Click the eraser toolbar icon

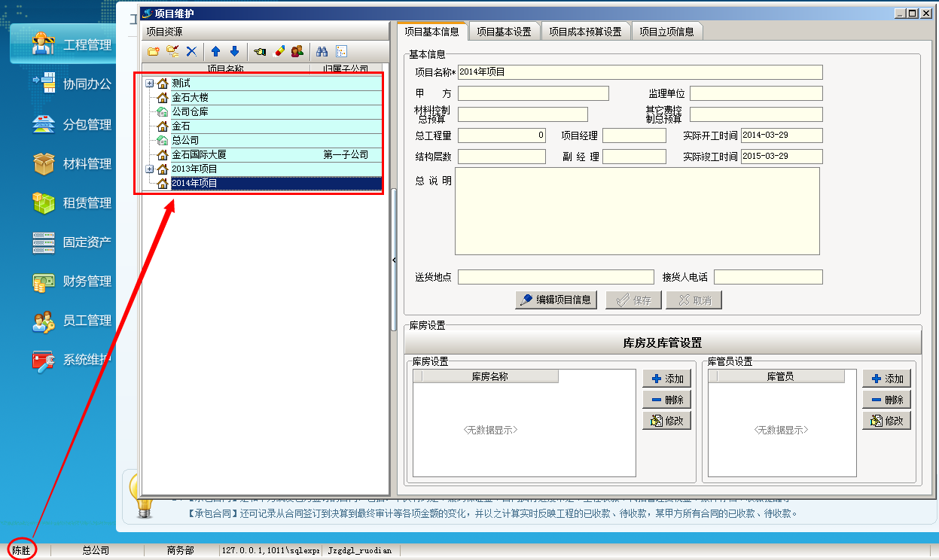click(279, 51)
